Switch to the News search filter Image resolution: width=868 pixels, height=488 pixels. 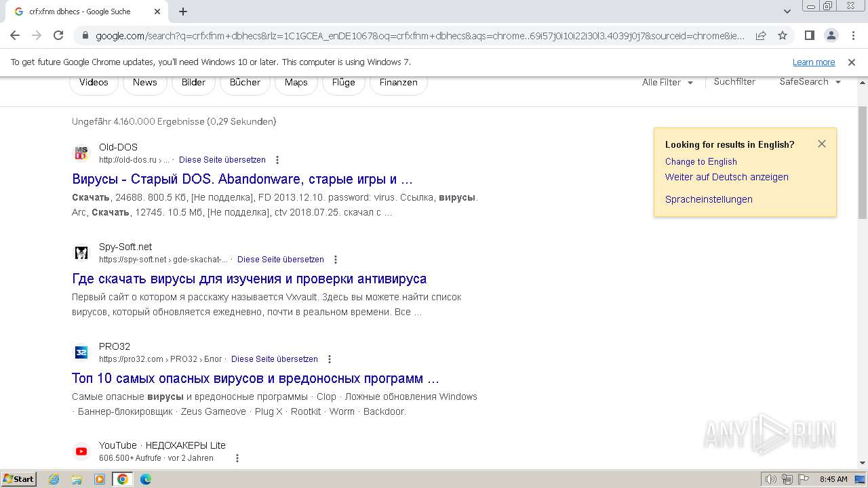click(145, 83)
